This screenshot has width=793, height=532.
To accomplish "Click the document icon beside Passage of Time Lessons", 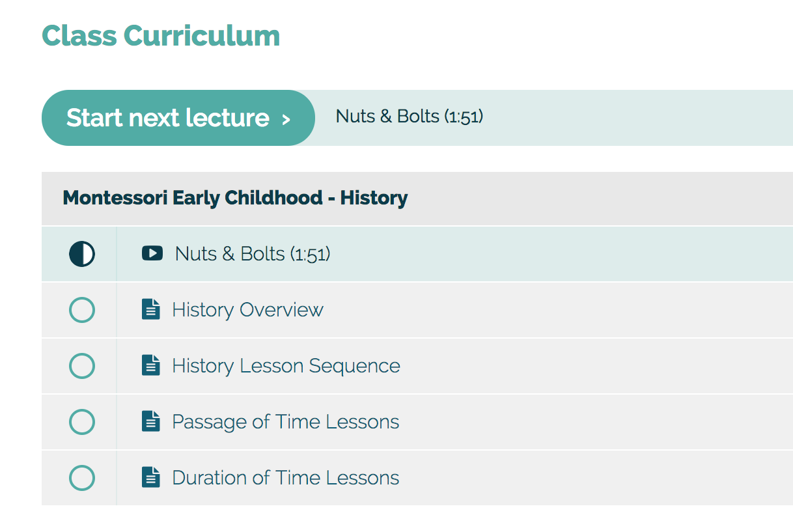I will [151, 421].
